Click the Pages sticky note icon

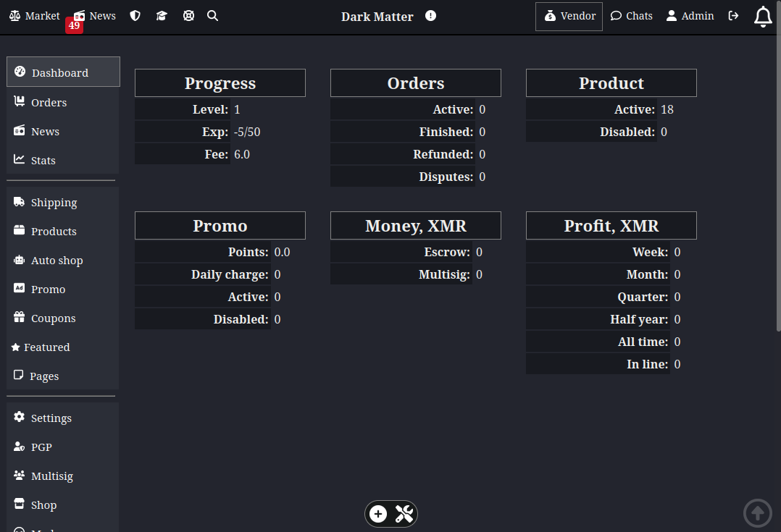(18, 375)
